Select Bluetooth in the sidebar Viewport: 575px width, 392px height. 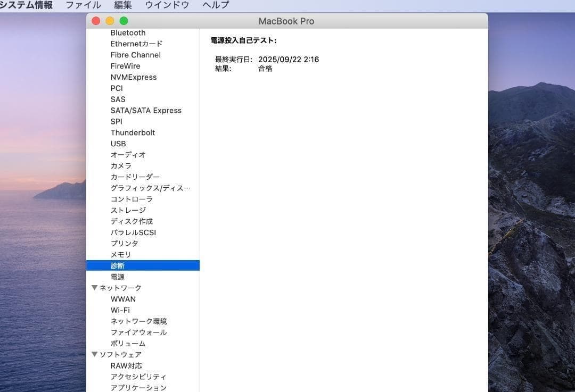click(128, 32)
